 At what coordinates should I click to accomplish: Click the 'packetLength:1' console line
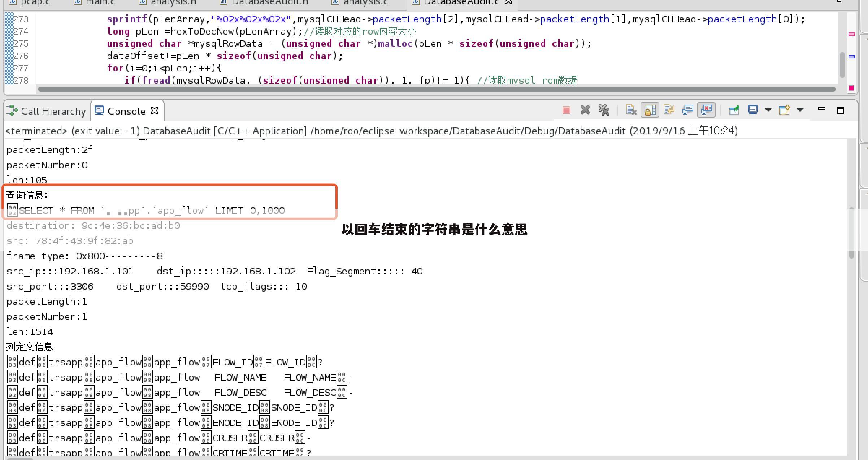point(47,301)
